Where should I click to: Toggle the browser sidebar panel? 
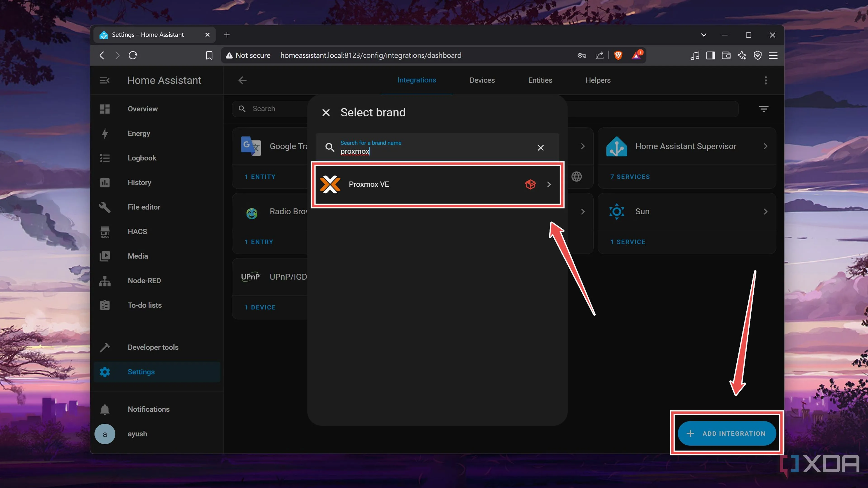711,55
